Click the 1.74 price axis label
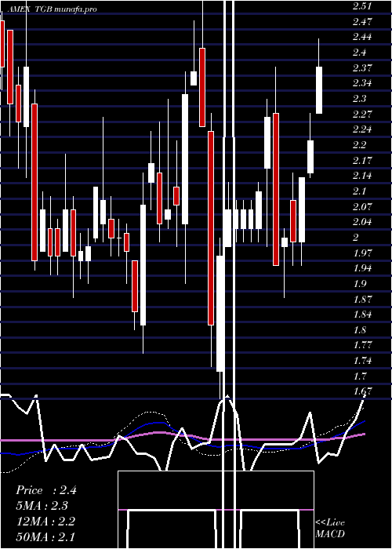Image resolution: width=392 pixels, height=549 pixels. click(362, 361)
